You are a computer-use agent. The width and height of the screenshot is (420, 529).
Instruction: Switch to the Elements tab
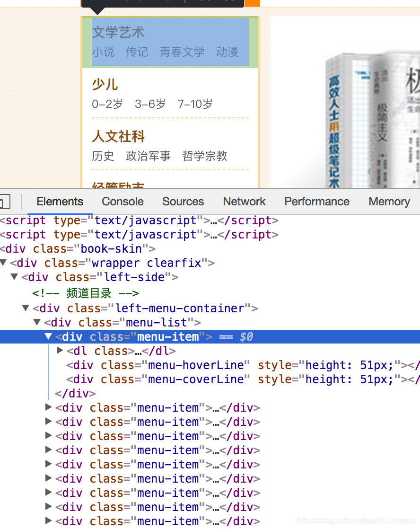[60, 202]
